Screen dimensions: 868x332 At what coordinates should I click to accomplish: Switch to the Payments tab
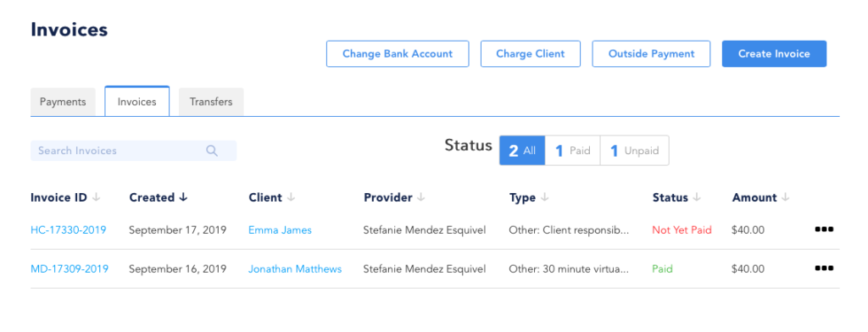coord(63,102)
